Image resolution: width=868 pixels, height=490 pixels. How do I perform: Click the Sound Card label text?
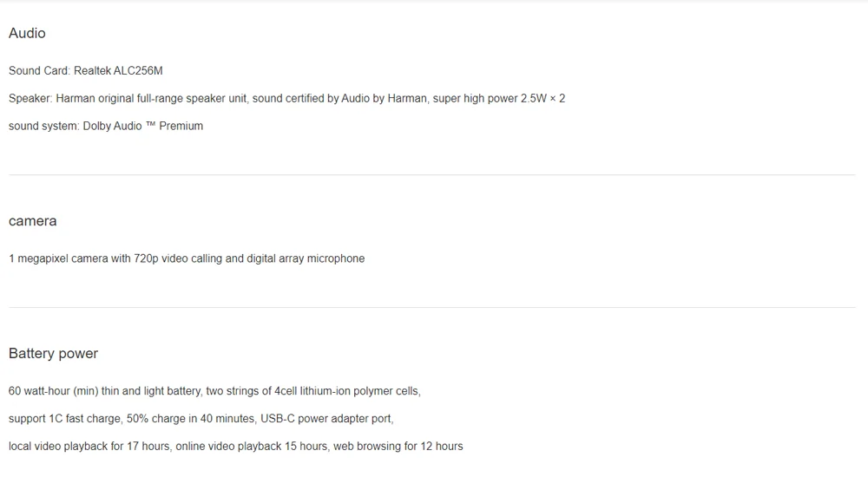click(x=38, y=71)
